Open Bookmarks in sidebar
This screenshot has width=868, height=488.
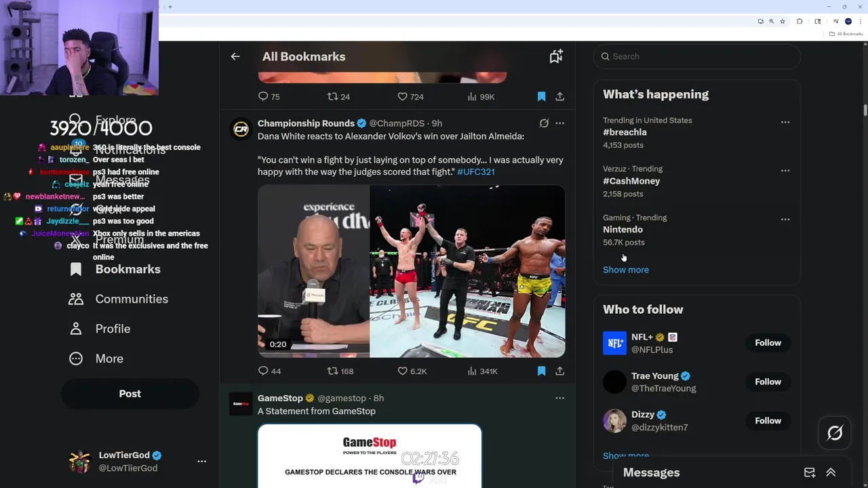(x=115, y=269)
